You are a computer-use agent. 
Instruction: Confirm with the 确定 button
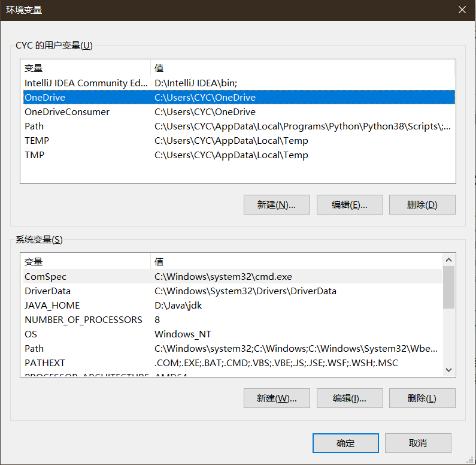pos(345,443)
